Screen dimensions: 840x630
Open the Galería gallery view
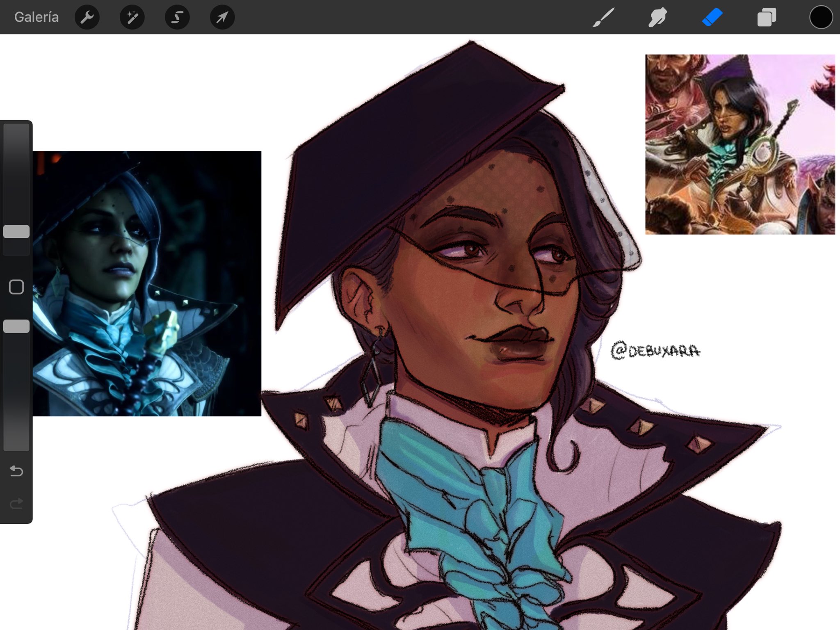tap(37, 17)
